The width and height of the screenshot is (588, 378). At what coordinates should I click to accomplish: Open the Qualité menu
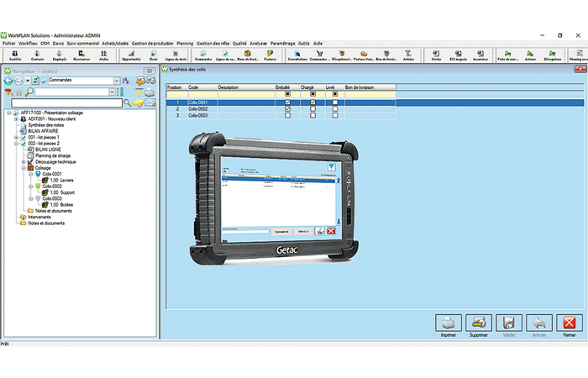239,44
